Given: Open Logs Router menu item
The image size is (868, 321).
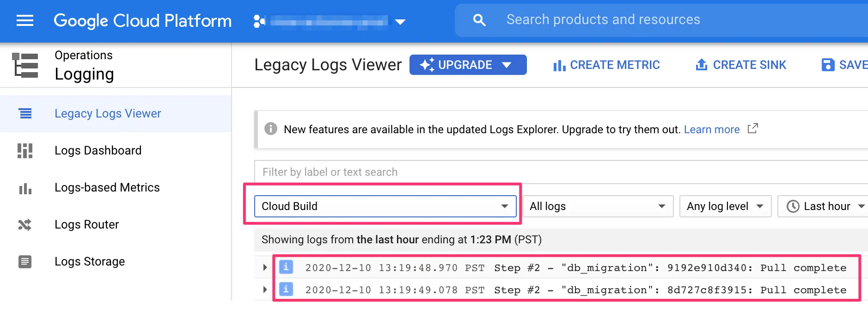Looking at the screenshot, I should click(x=86, y=225).
